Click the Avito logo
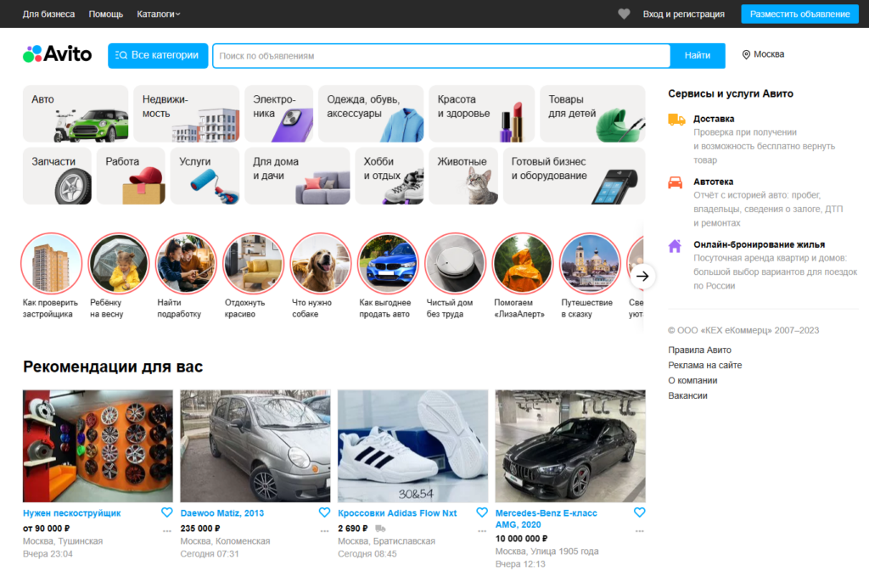The image size is (869, 588). pos(57,54)
